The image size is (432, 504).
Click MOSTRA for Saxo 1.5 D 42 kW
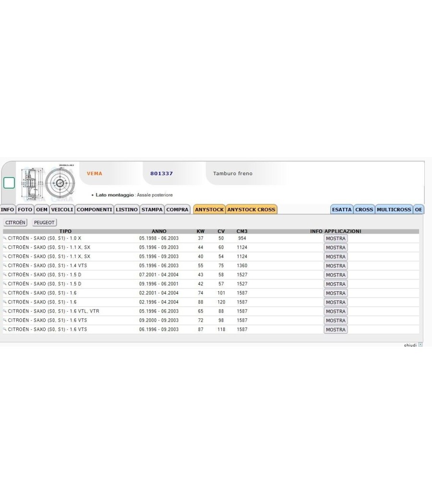[x=336, y=284]
